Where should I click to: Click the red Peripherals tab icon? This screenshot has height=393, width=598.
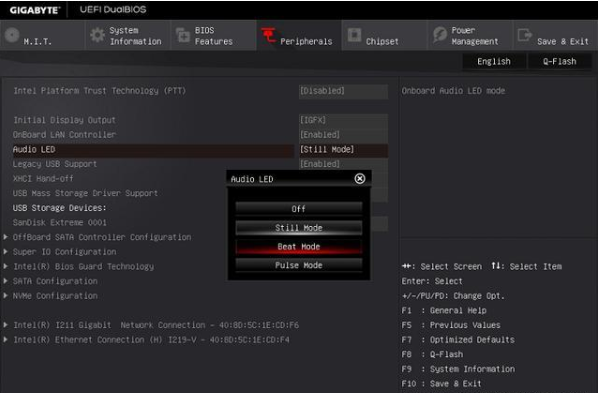click(x=268, y=35)
